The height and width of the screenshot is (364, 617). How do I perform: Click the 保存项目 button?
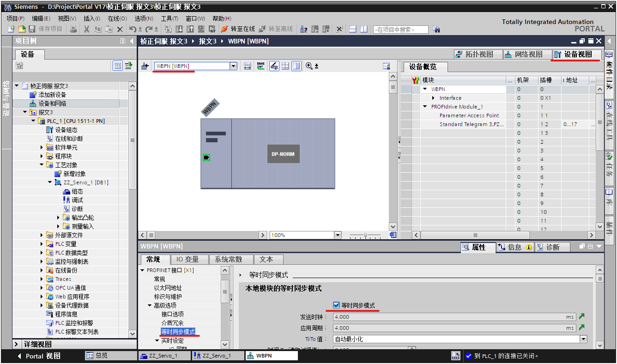click(46, 29)
